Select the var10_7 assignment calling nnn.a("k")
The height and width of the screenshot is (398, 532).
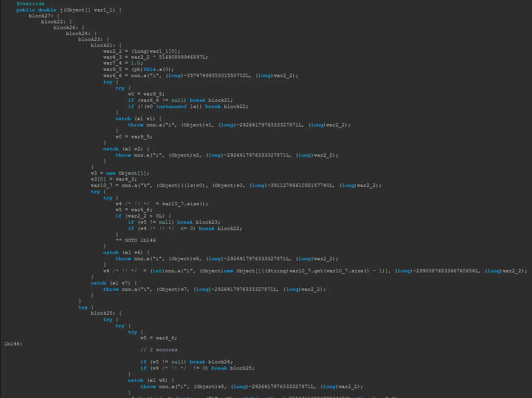click(236, 185)
